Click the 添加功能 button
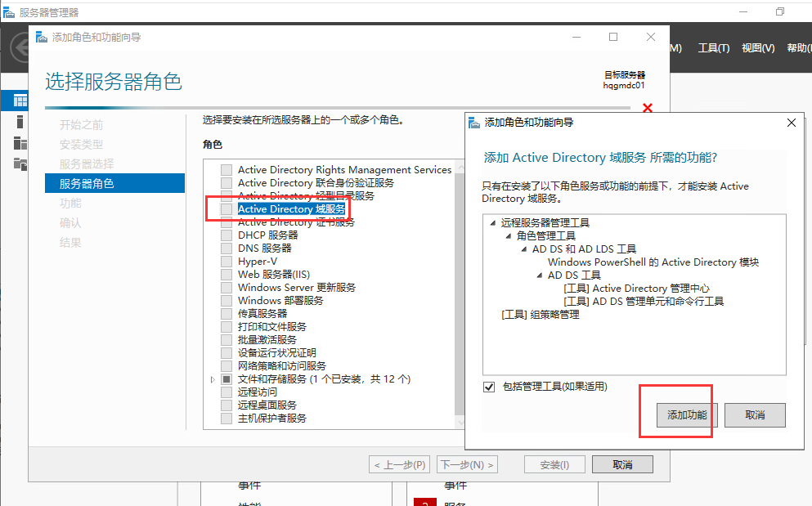This screenshot has height=506, width=812. click(x=687, y=414)
